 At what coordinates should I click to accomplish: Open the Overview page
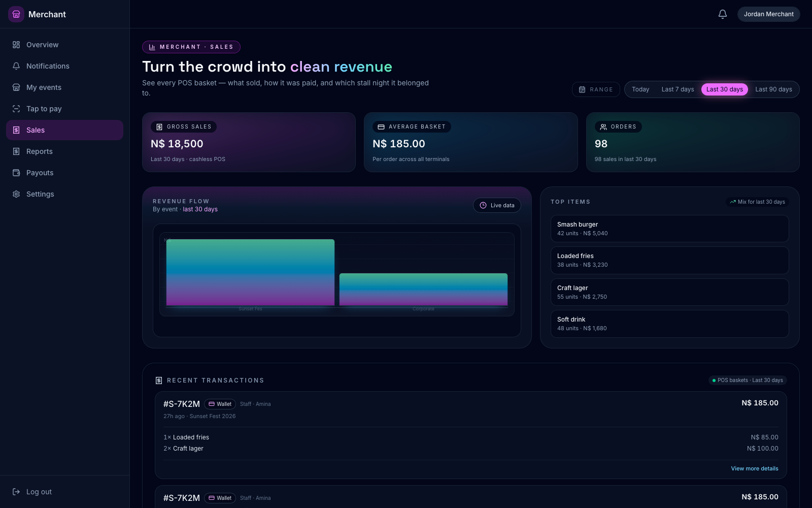point(64,45)
